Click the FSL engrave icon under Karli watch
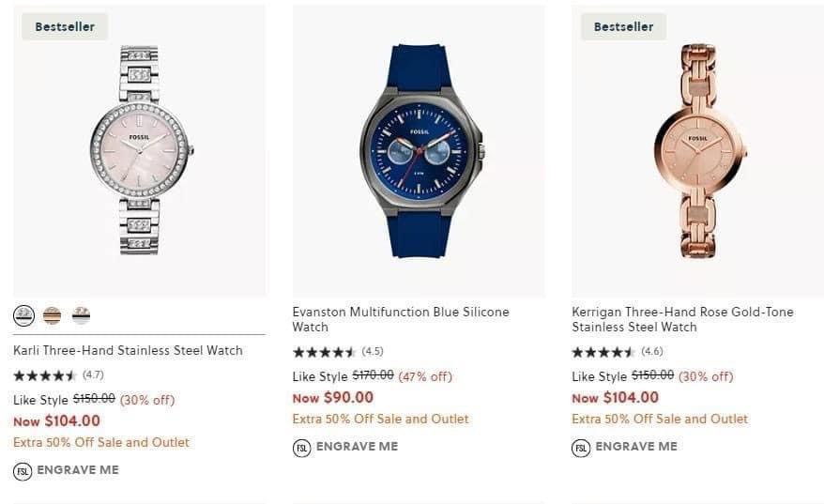This screenshot has height=504, width=824. 23,470
